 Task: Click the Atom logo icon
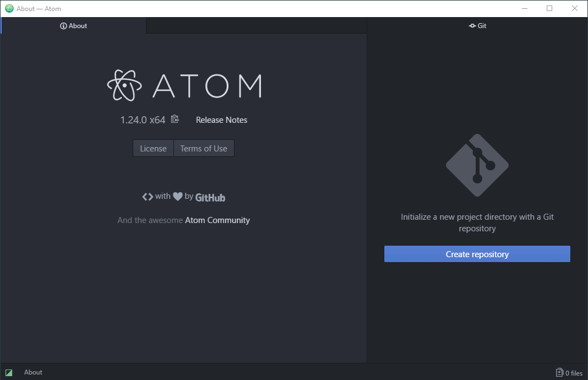coord(124,85)
